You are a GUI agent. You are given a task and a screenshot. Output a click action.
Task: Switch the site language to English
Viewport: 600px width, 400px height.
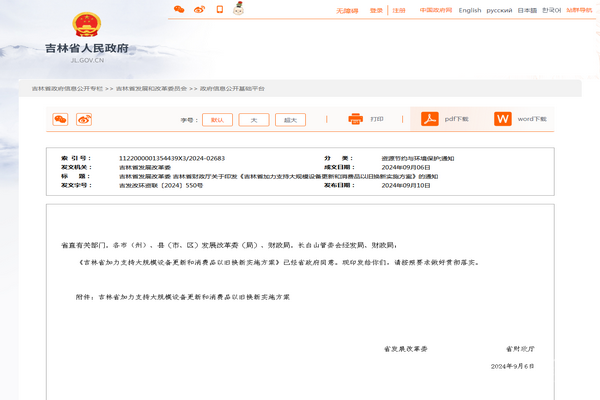469,11
